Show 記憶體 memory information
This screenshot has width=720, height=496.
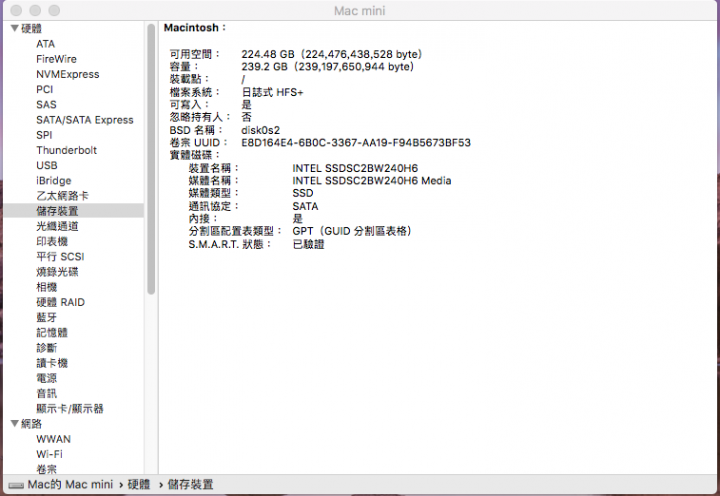pyautogui.click(x=52, y=333)
